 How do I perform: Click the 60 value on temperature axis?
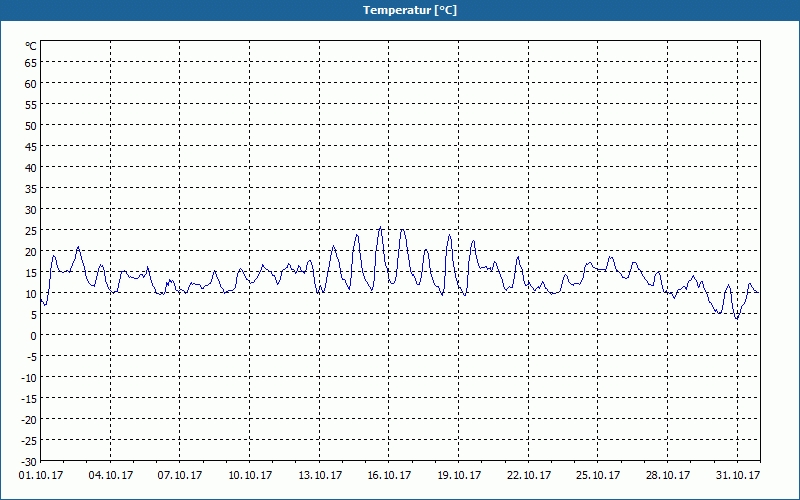tap(31, 84)
